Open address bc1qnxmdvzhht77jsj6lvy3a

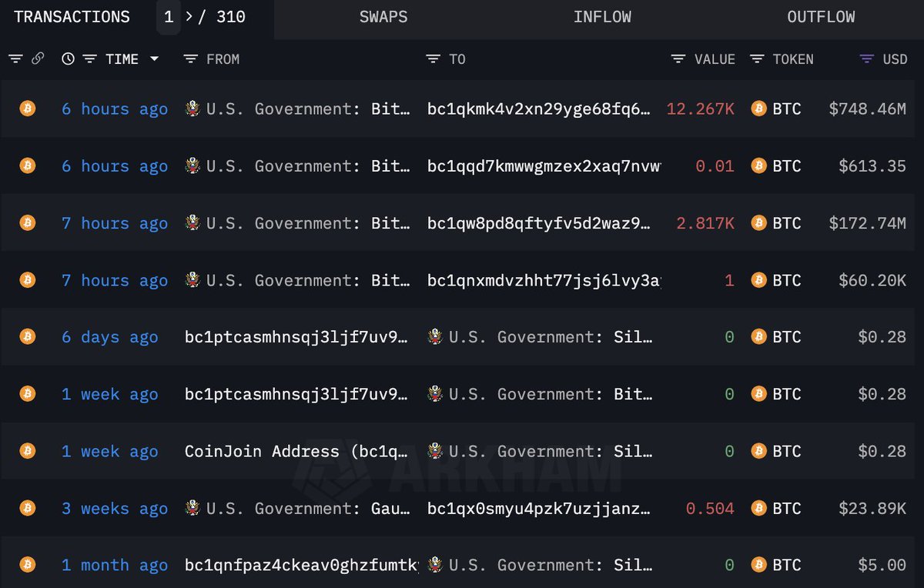pos(544,281)
